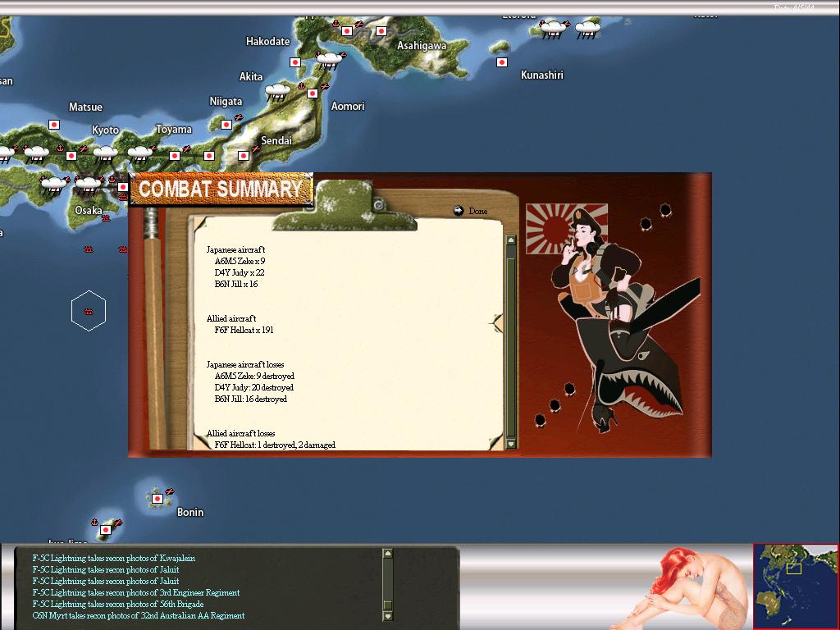Select the Japanese base flag at Sendai
Screen dimensions: 840x630
tap(243, 156)
